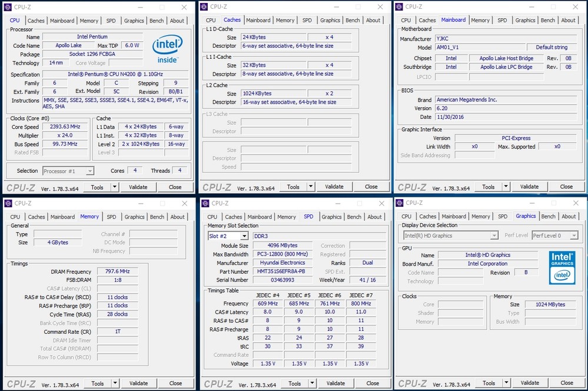Open the About tab in the Graphics window
The image size is (588, 391).
pyautogui.click(x=569, y=216)
